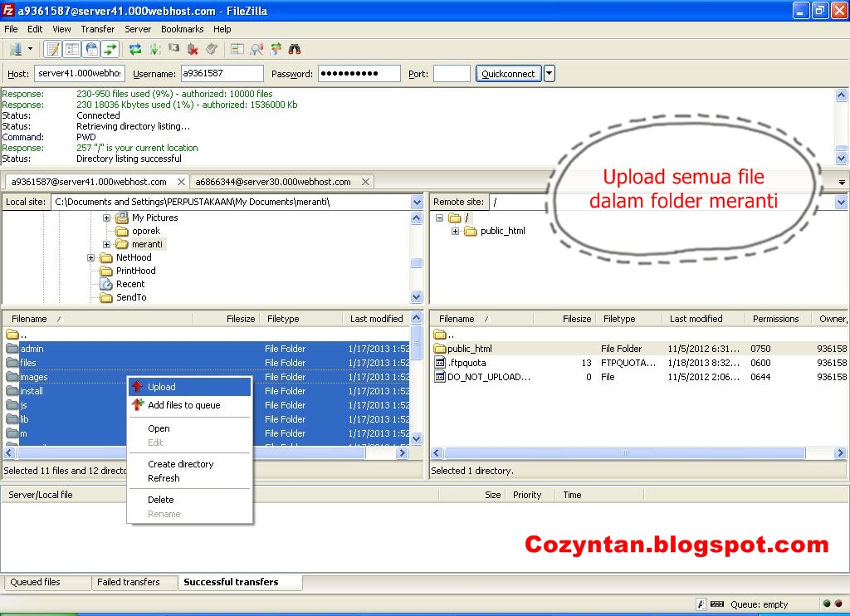This screenshot has width=850, height=616.
Task: Click the My Pictures folder icon
Action: click(x=122, y=218)
